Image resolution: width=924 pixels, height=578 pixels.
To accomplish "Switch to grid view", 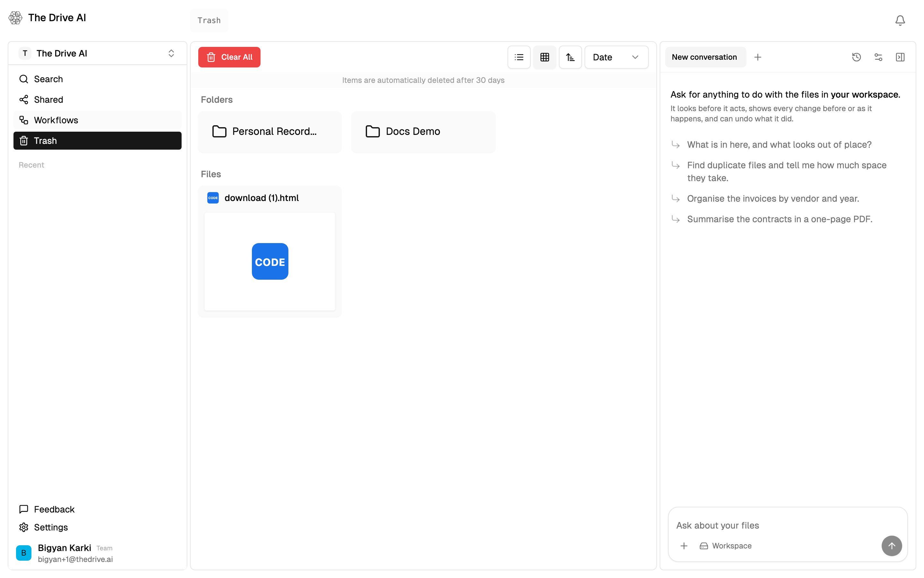I will [x=544, y=57].
